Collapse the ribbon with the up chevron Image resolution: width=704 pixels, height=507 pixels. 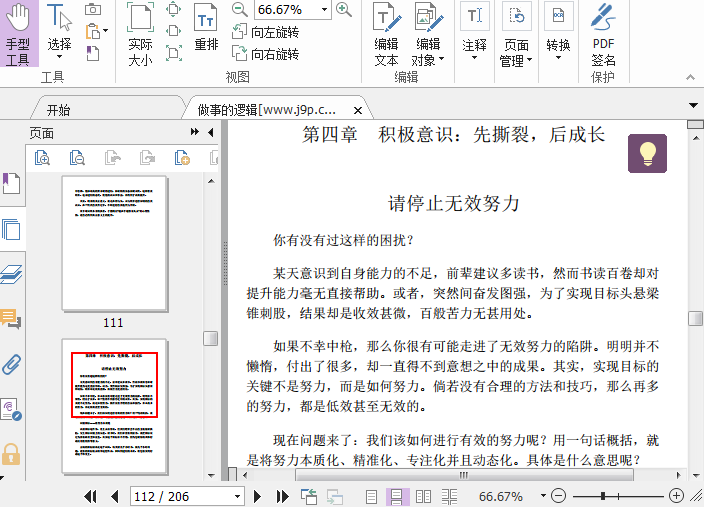coord(691,77)
